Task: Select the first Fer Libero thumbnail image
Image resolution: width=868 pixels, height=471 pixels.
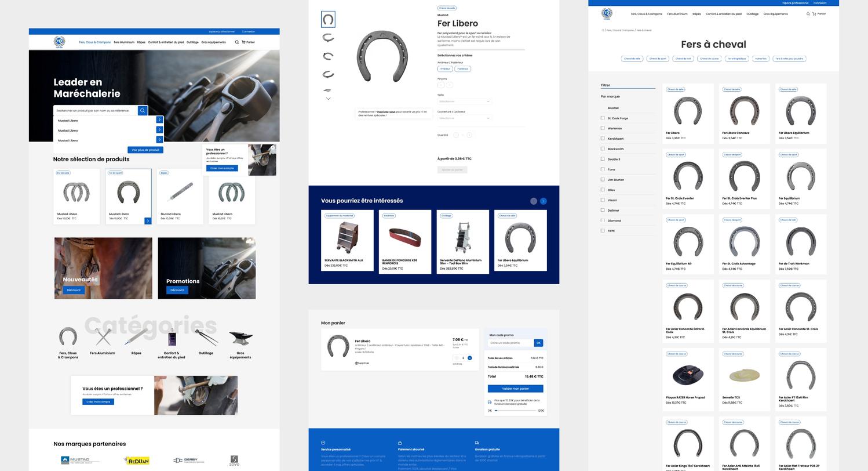Action: 328,19
